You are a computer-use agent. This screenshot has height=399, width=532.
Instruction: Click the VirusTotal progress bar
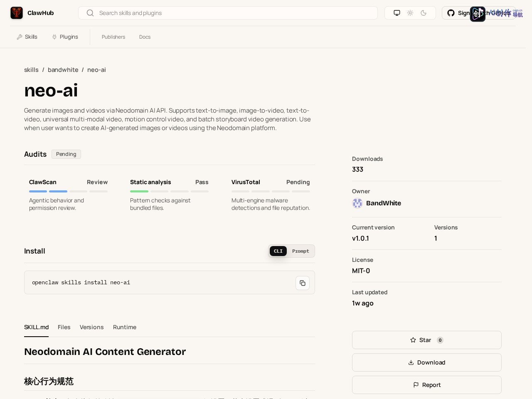pyautogui.click(x=271, y=191)
